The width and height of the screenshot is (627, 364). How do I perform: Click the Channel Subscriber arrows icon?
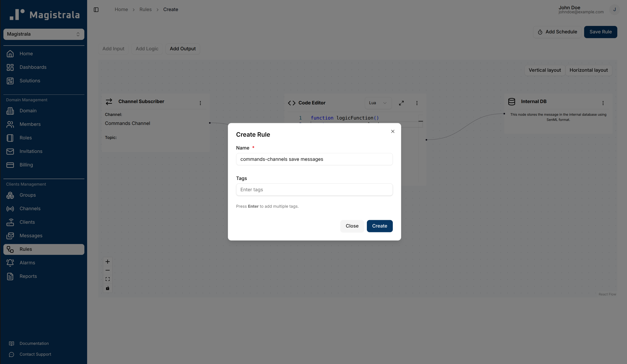click(x=109, y=101)
